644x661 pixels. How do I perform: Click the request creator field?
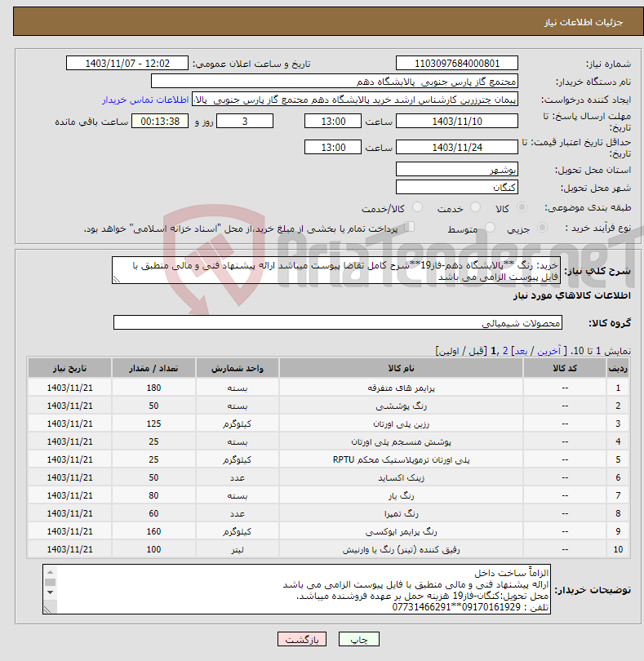[355, 100]
